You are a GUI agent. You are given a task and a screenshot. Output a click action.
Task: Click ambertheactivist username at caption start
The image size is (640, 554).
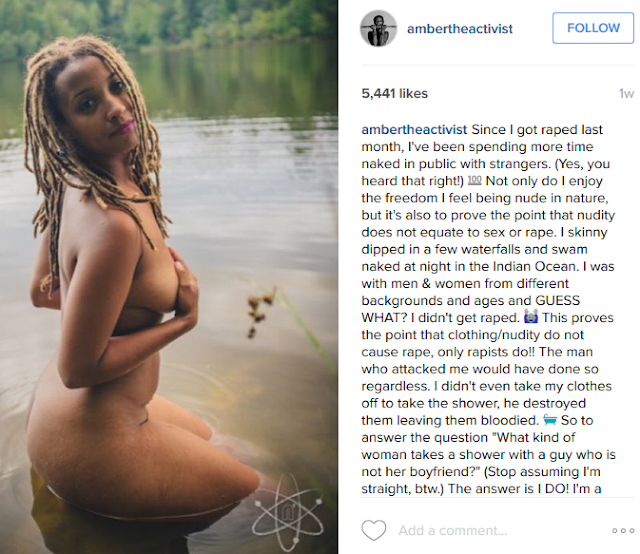coord(414,129)
